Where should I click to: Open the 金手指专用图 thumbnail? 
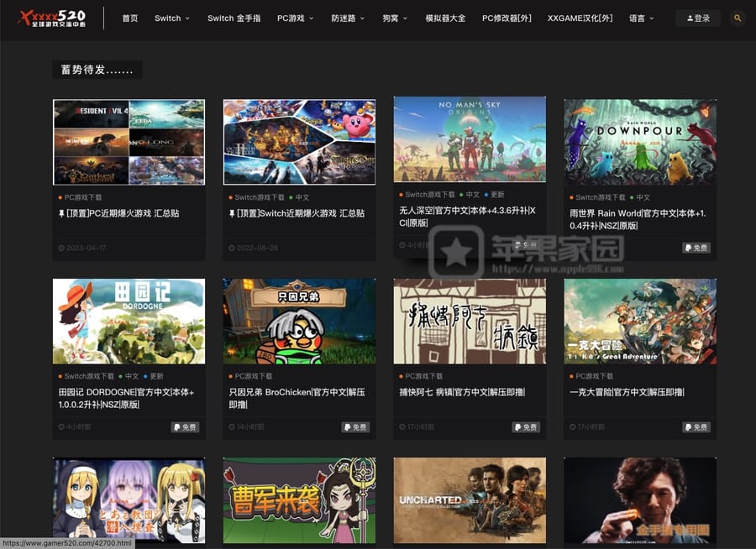tap(640, 500)
